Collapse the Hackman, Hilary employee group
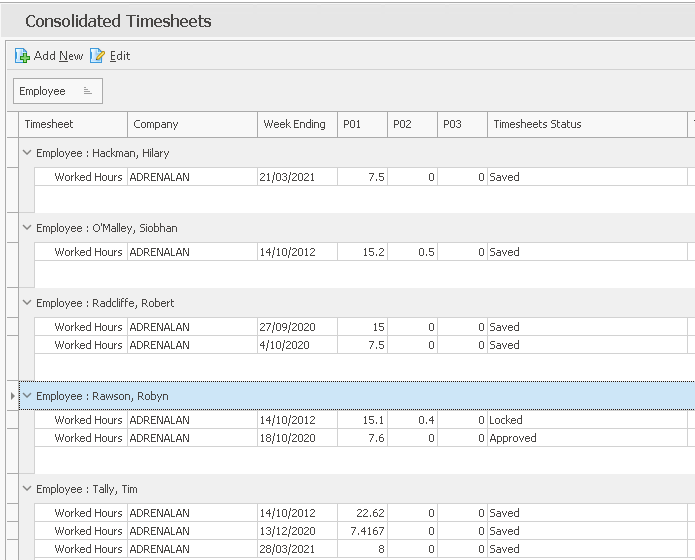Image resolution: width=695 pixels, height=560 pixels. 27,153
